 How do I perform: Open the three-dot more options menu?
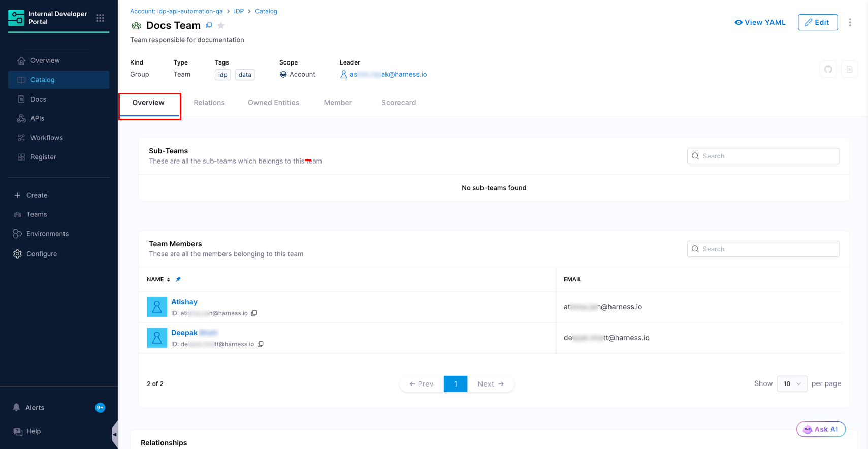coord(850,22)
